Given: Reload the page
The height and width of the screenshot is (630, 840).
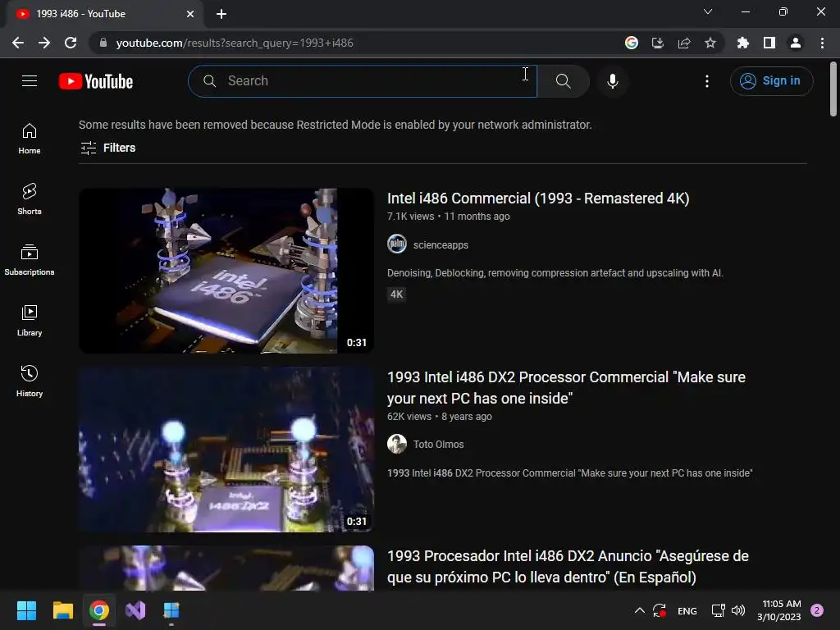Looking at the screenshot, I should point(71,43).
